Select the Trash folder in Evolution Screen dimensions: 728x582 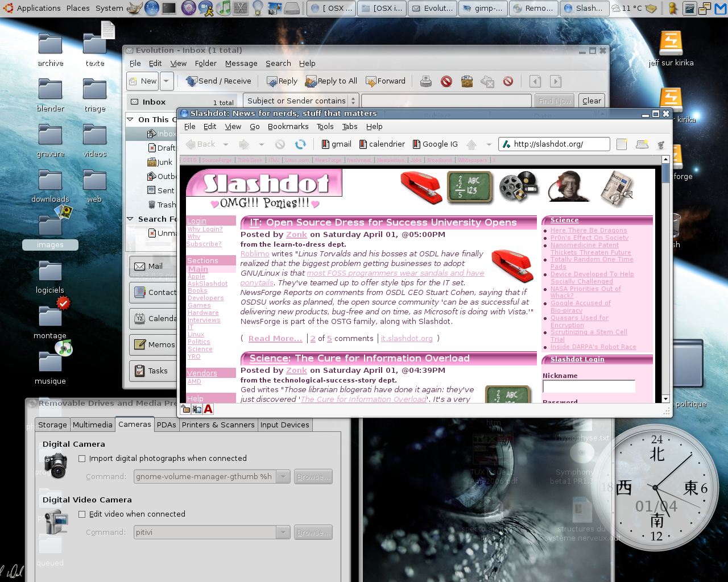point(162,205)
